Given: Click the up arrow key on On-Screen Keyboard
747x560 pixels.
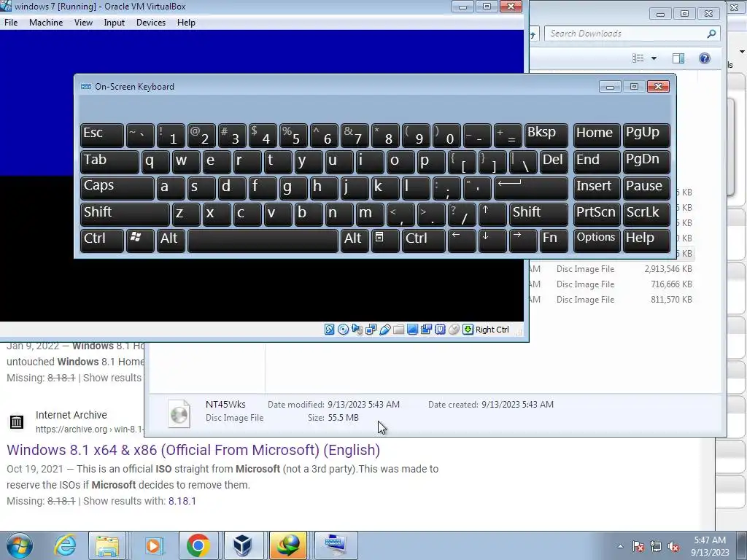Looking at the screenshot, I should click(492, 214).
